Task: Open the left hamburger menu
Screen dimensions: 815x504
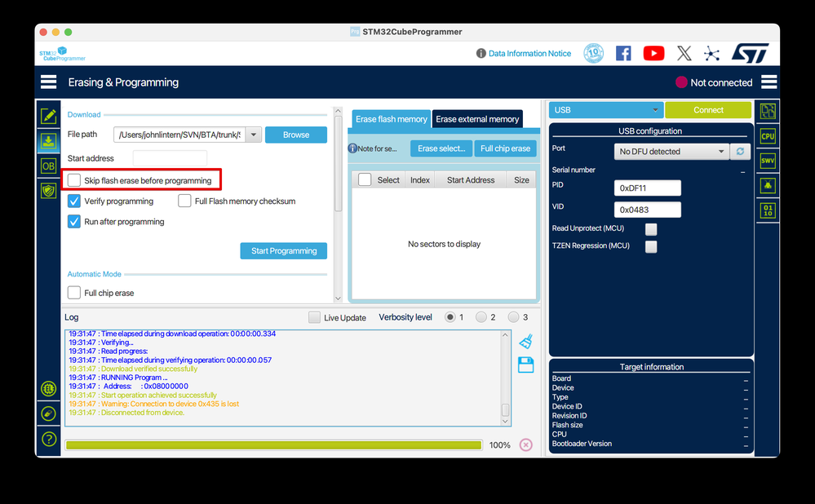Action: point(48,82)
